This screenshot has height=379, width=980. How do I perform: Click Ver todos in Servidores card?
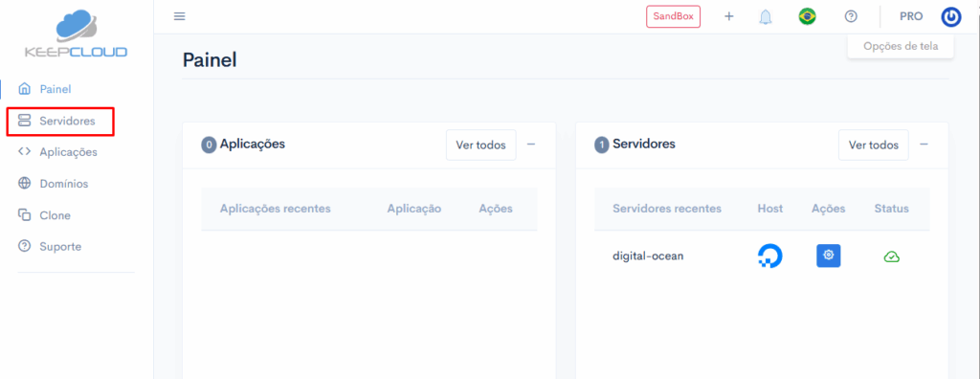tap(874, 145)
